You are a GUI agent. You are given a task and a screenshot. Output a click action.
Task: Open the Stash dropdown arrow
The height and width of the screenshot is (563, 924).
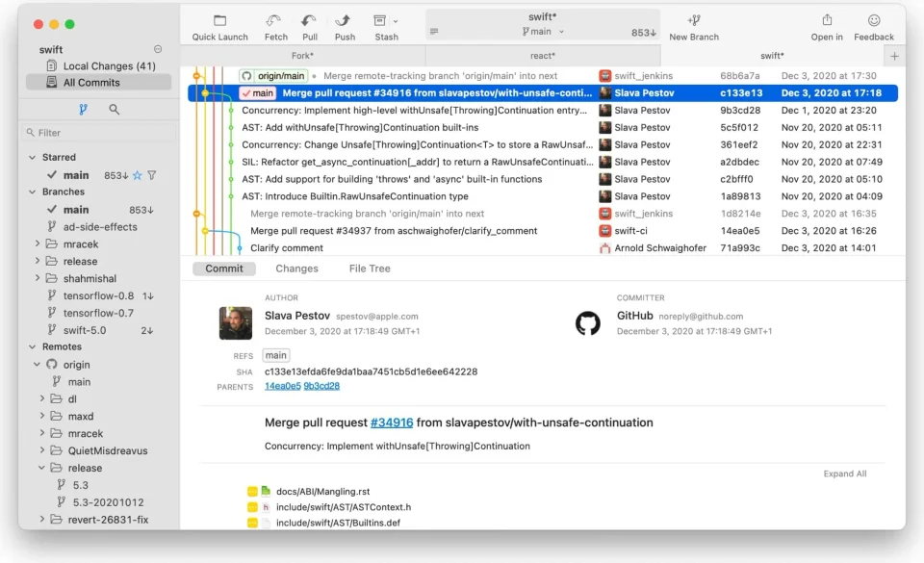tap(396, 22)
